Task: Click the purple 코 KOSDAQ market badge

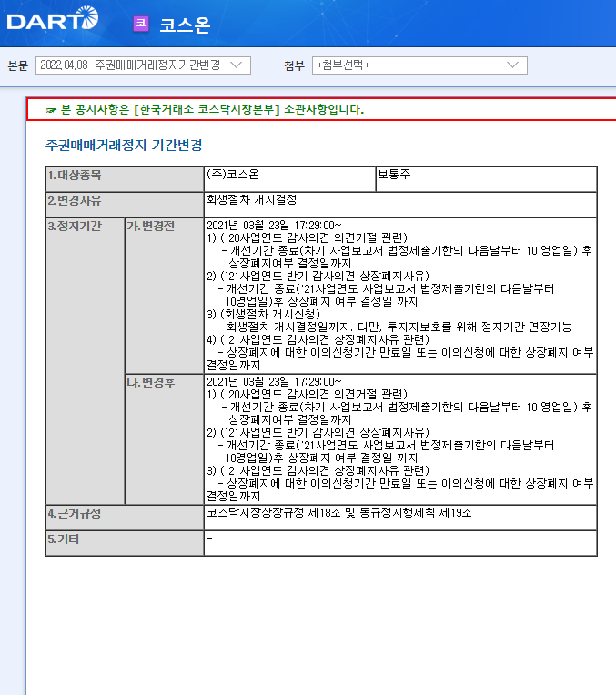Action: click(141, 24)
